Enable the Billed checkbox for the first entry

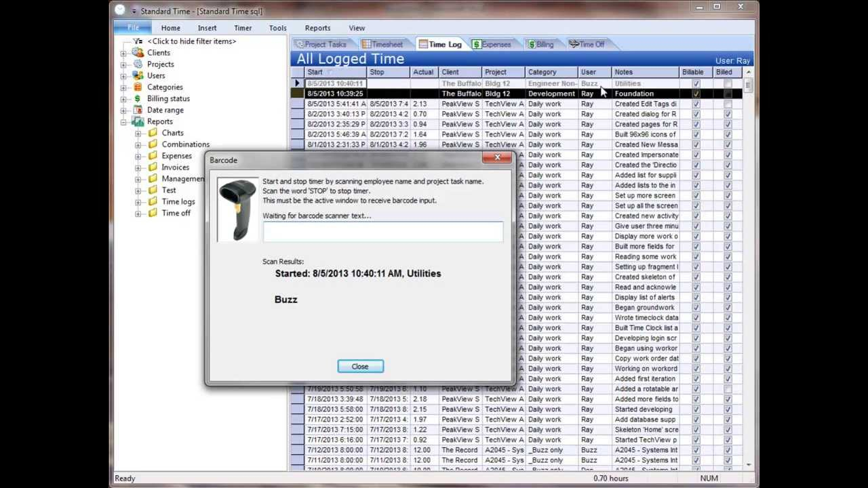coord(728,83)
